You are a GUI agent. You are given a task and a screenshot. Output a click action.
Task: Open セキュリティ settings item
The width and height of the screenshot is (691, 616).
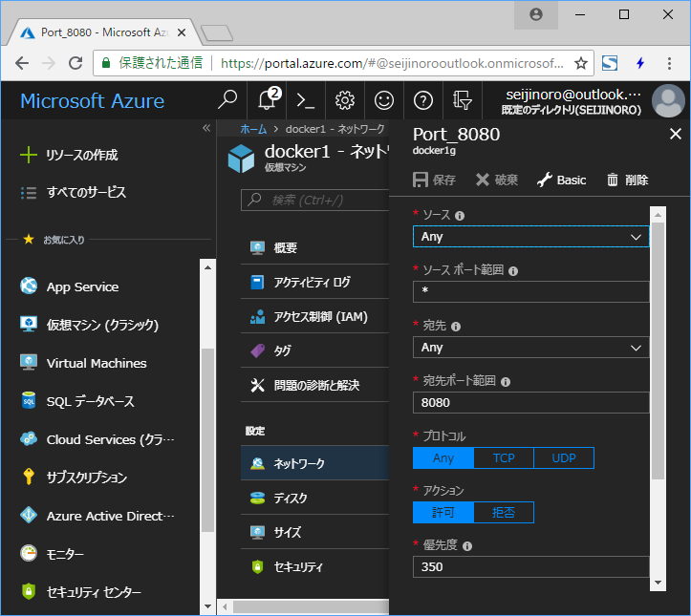point(314,566)
